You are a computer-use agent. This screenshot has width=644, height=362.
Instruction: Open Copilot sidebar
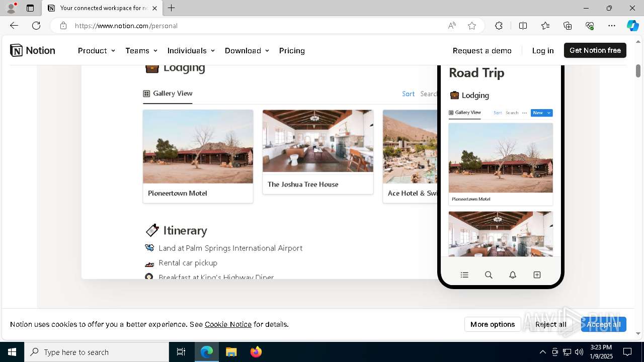pyautogui.click(x=632, y=26)
